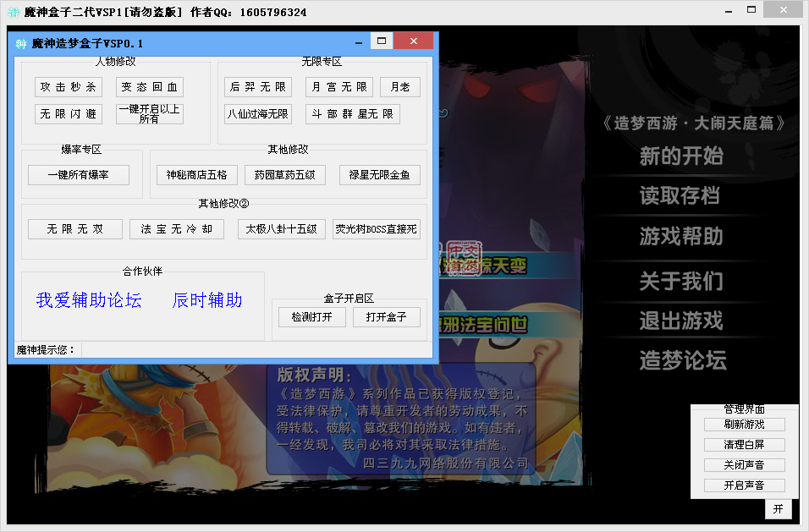The height and width of the screenshot is (532, 809).
Task: Open the 辰时辅助 partner link
Action: tap(207, 300)
